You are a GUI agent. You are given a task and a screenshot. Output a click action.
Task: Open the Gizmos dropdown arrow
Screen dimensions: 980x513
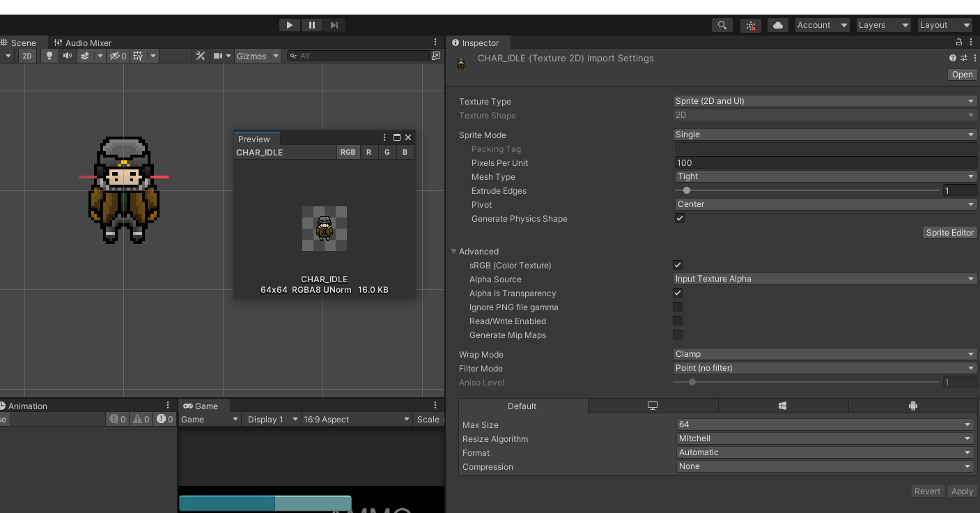coord(276,56)
